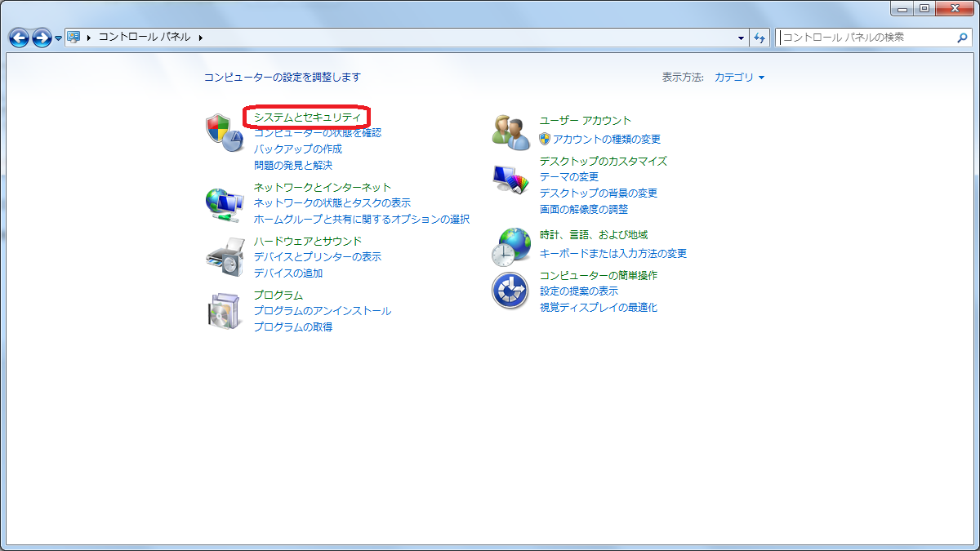Open 画面の解像度の調整 link
This screenshot has width=980, height=551.
point(583,210)
